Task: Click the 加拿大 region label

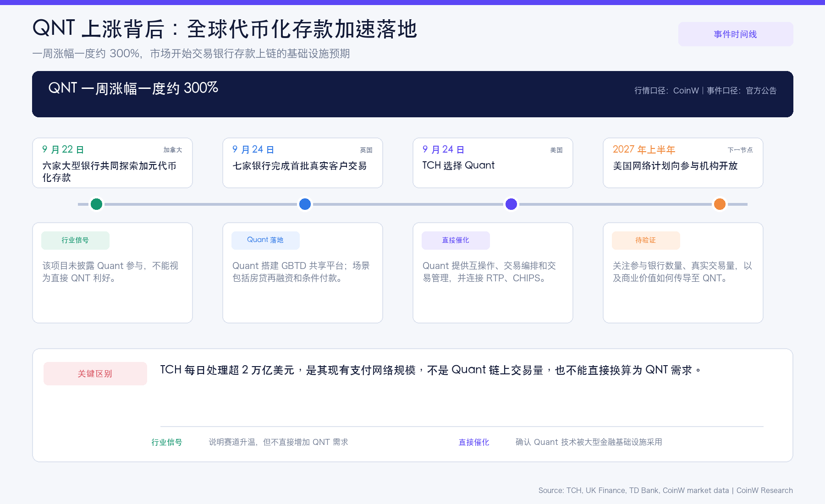Action: [x=173, y=150]
